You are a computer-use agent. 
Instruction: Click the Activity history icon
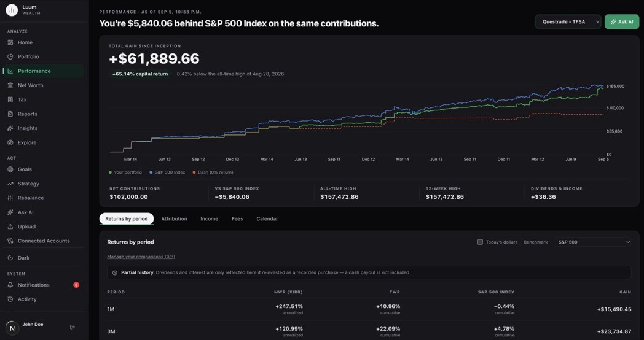[x=10, y=299]
